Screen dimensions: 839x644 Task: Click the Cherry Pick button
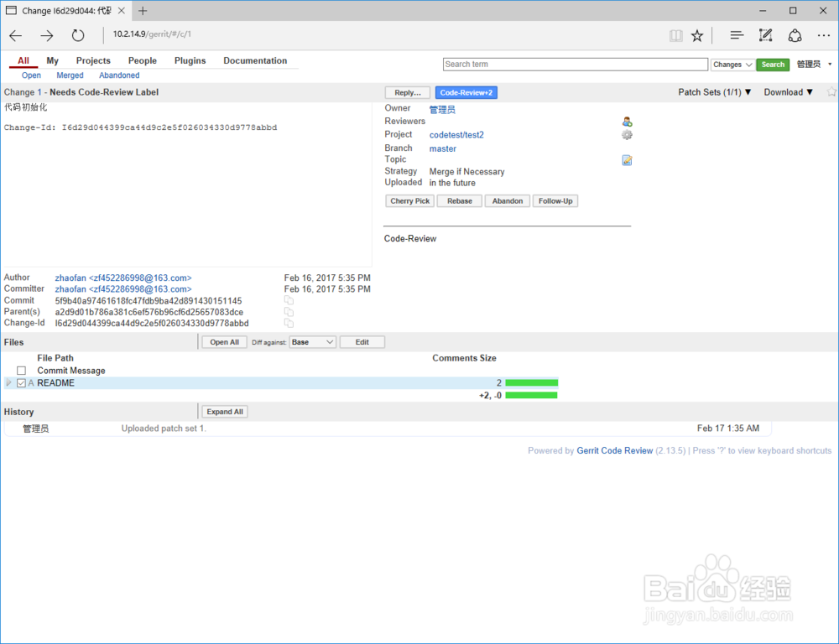point(410,201)
